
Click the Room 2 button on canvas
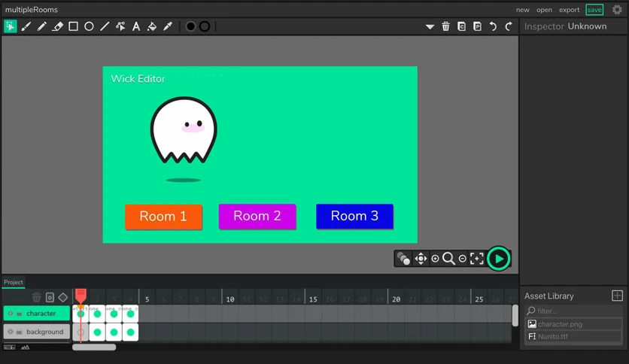[257, 216]
